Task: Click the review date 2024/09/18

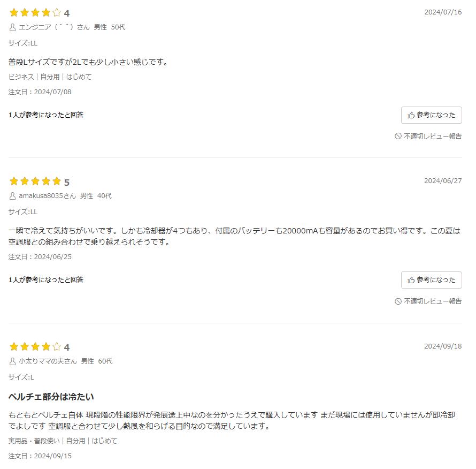Action: [443, 346]
